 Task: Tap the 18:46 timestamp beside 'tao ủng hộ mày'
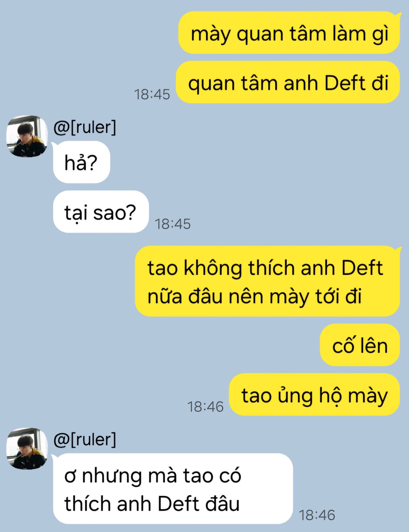pos(205,407)
